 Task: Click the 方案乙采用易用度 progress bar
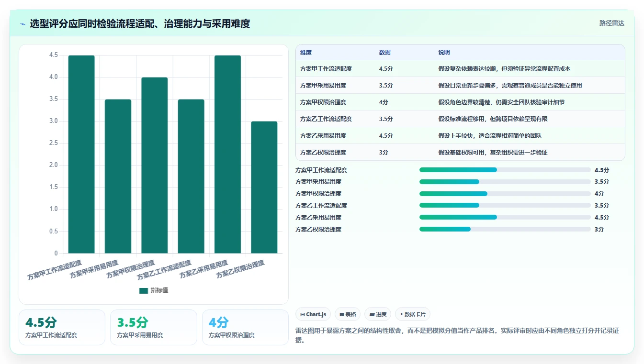coord(505,217)
